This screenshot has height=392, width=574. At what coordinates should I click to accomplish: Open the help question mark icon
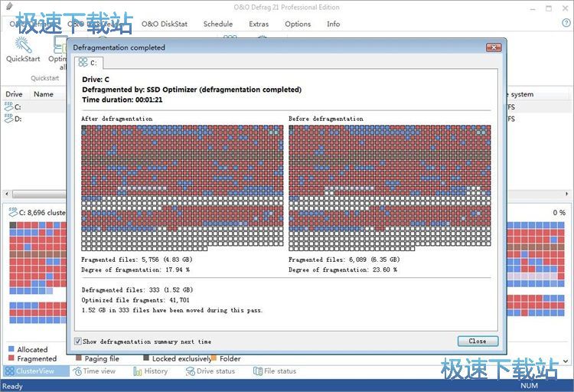[566, 23]
